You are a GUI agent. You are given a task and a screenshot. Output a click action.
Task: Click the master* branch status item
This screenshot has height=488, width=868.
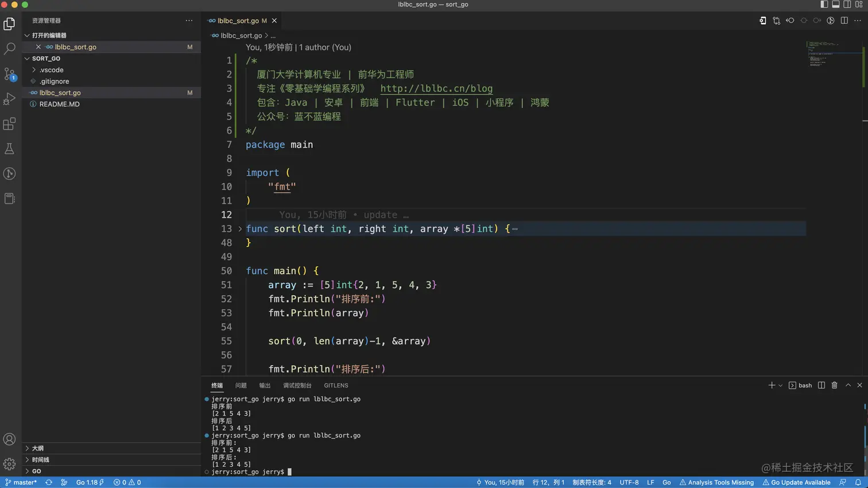21,482
